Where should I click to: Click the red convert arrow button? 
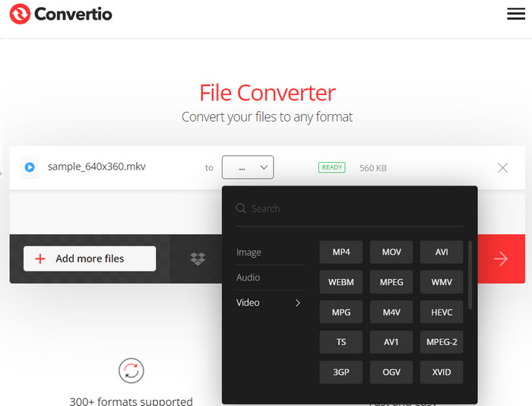click(x=501, y=259)
